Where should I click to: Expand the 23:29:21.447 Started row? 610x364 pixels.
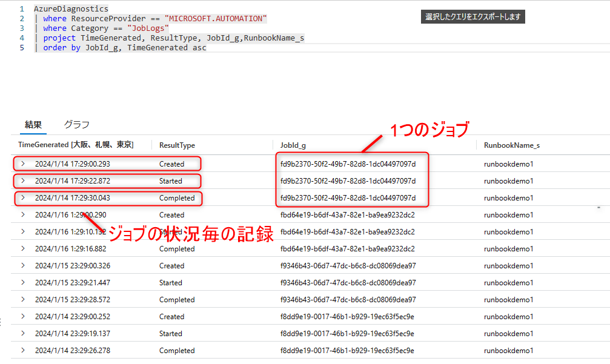tap(23, 282)
